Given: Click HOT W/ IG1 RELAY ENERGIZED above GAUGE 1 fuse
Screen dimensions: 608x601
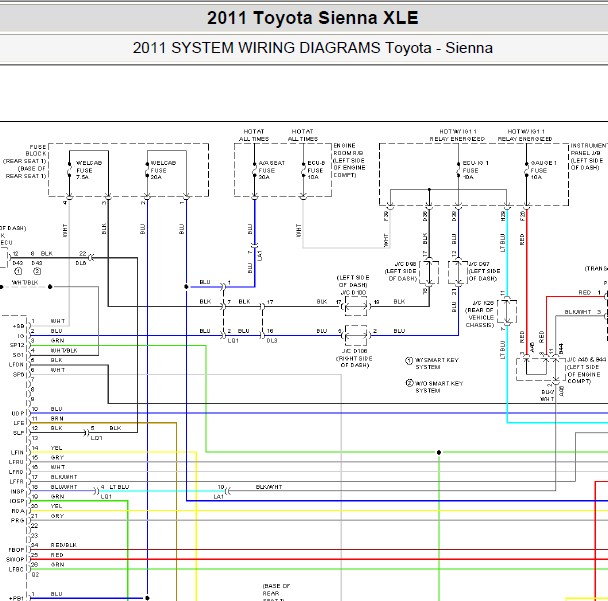Looking at the screenshot, I should click(525, 135).
